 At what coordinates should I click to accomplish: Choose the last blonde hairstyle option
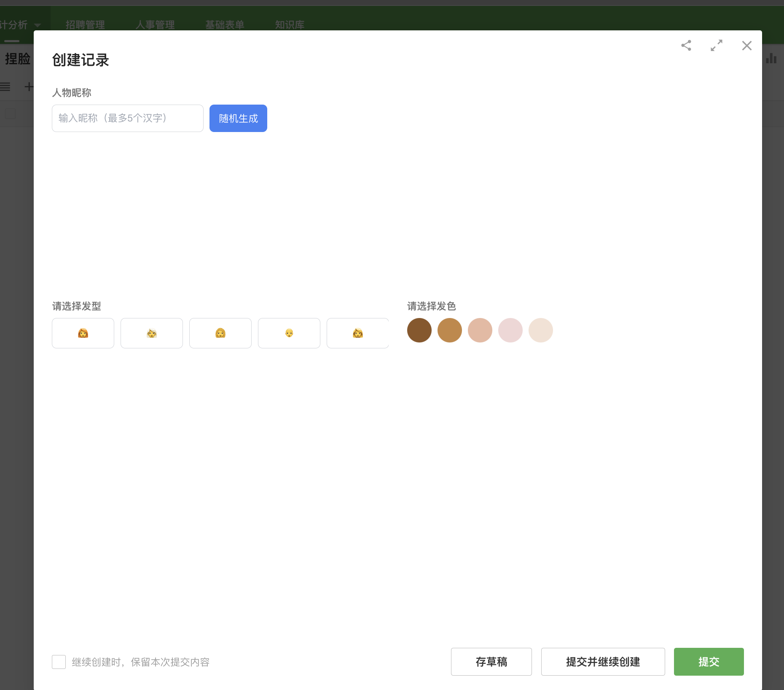357,333
